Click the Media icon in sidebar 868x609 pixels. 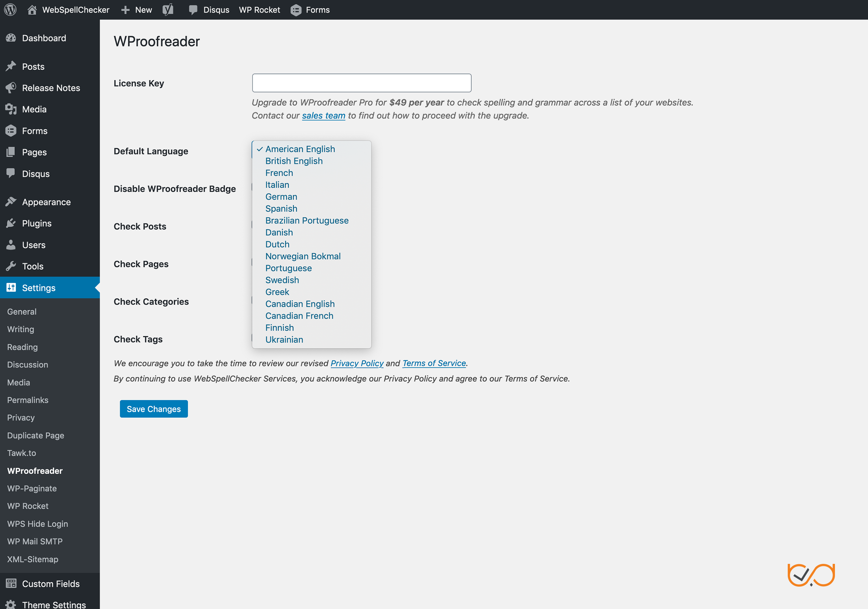(x=11, y=109)
